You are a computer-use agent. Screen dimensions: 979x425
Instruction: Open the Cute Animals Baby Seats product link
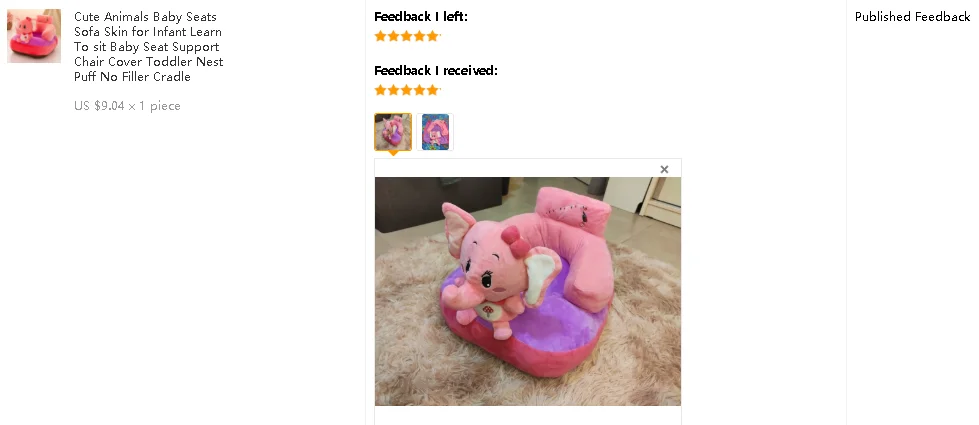[149, 47]
